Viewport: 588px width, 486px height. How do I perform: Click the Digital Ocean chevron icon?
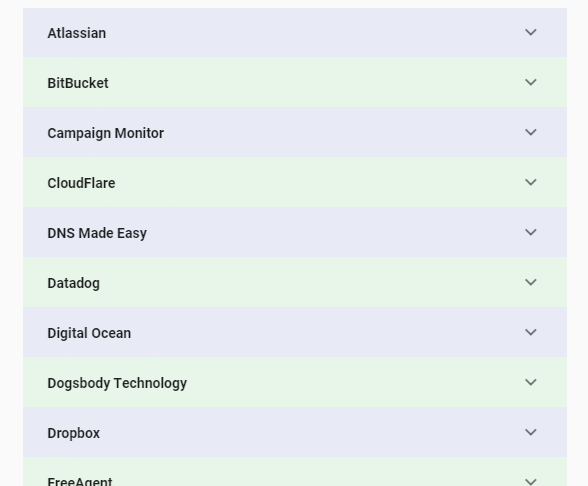531,333
